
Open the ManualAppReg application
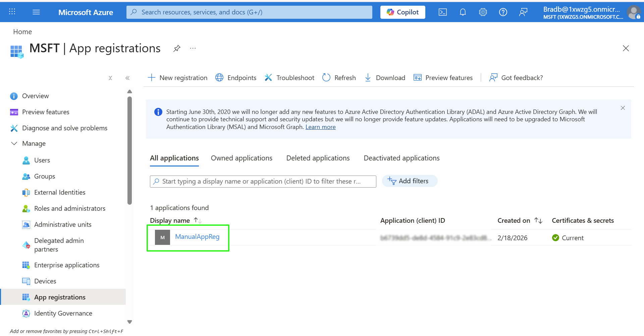tap(197, 237)
